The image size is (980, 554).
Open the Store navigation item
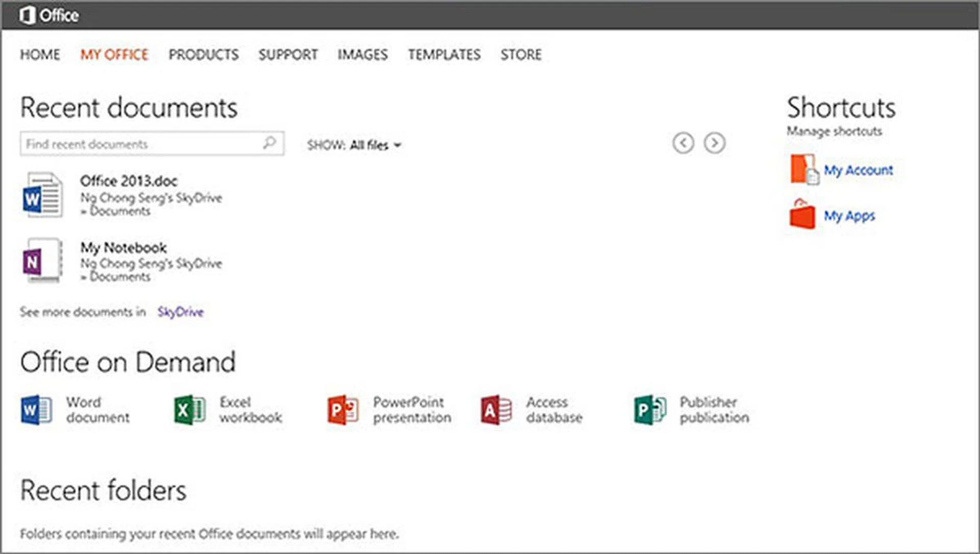521,55
